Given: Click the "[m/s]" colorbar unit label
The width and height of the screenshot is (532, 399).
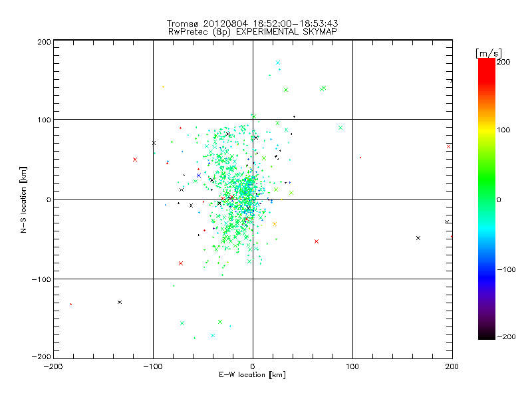Looking at the screenshot, I should [489, 53].
